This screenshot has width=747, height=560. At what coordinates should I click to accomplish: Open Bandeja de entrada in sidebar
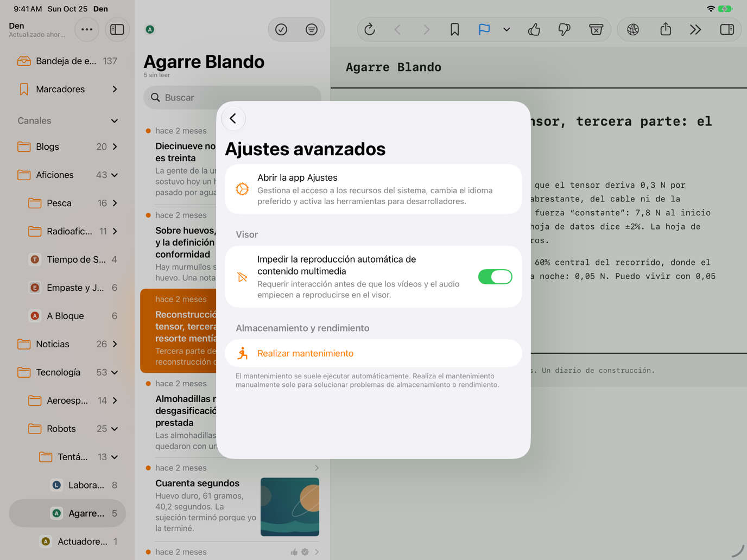coord(67,61)
